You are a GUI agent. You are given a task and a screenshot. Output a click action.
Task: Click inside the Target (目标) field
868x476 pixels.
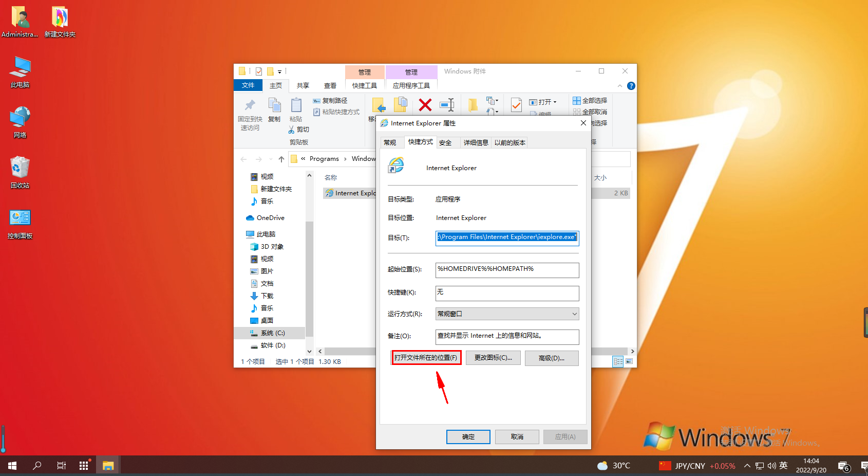507,237
